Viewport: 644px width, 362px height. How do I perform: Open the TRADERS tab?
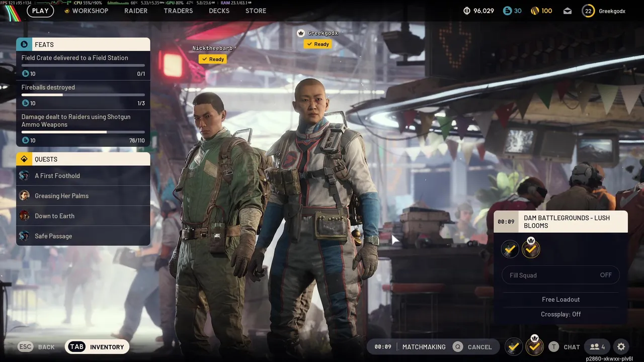pos(178,11)
